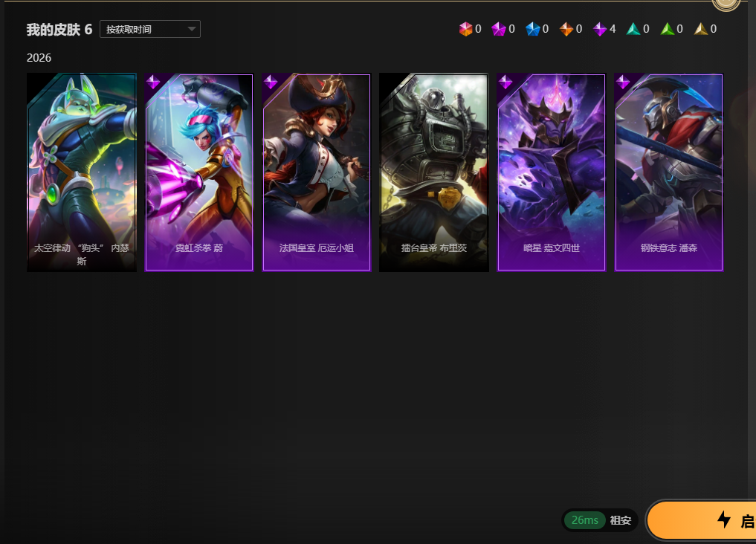Open the 按获取时间 sort dropdown

coord(150,30)
